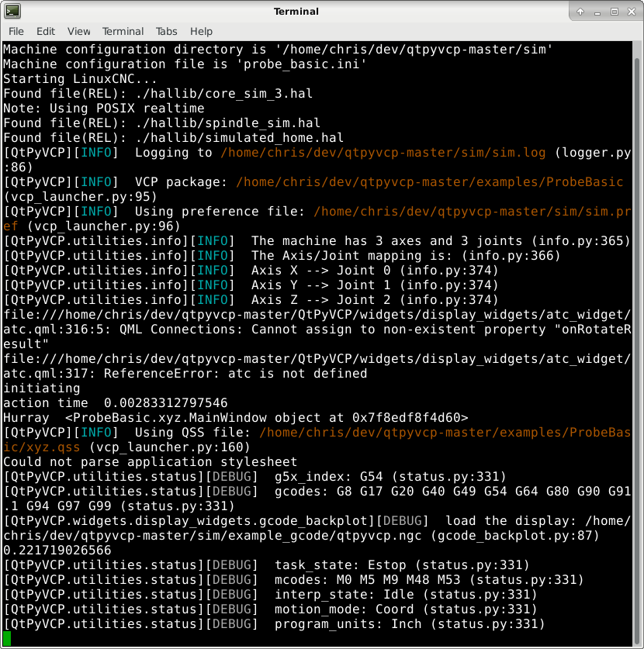Click the spindle_sim.hal file line
The image size is (644, 649).
coord(162,123)
